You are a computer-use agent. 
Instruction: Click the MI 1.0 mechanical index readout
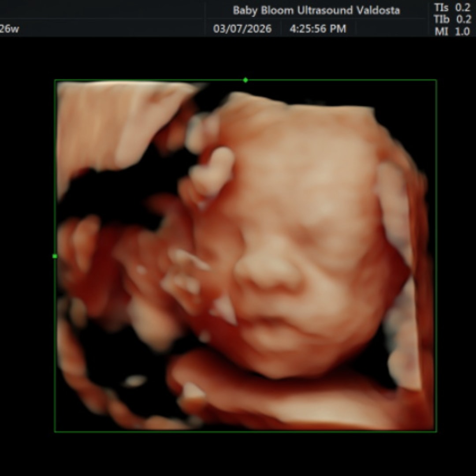(x=452, y=32)
